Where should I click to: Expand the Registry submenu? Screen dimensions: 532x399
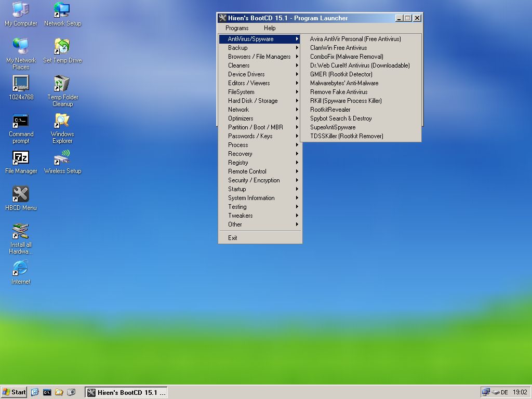click(260, 163)
